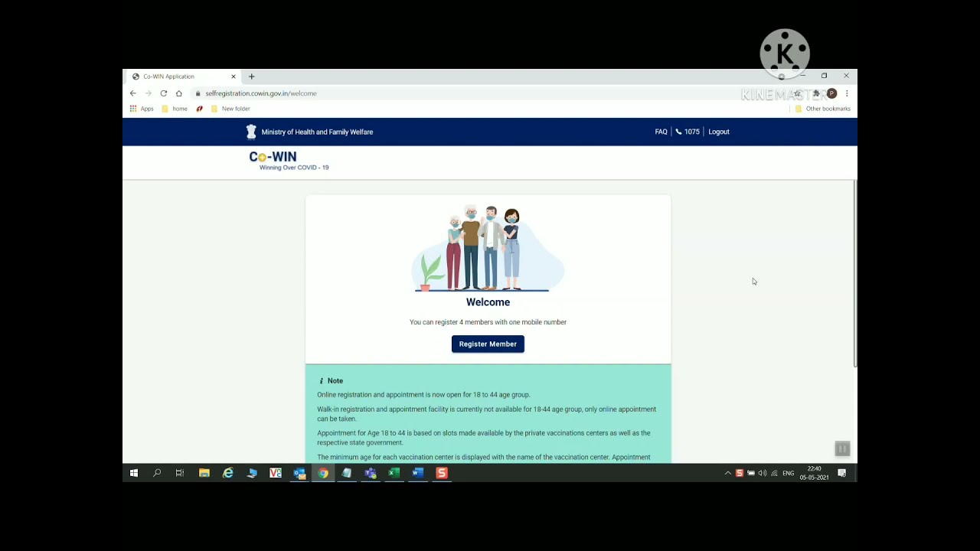
Task: Click the family illustration image
Action: pos(488,248)
